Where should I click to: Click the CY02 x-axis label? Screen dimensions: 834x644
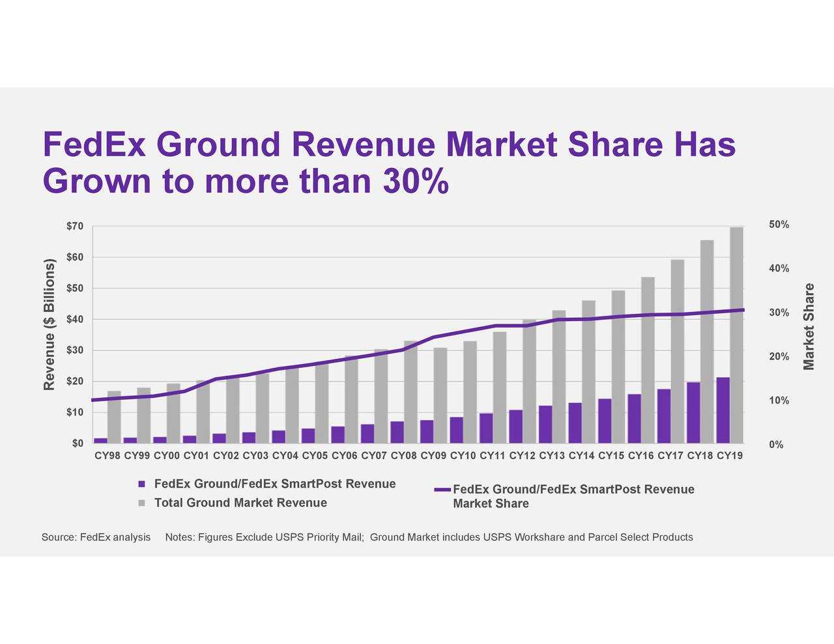pyautogui.click(x=226, y=456)
